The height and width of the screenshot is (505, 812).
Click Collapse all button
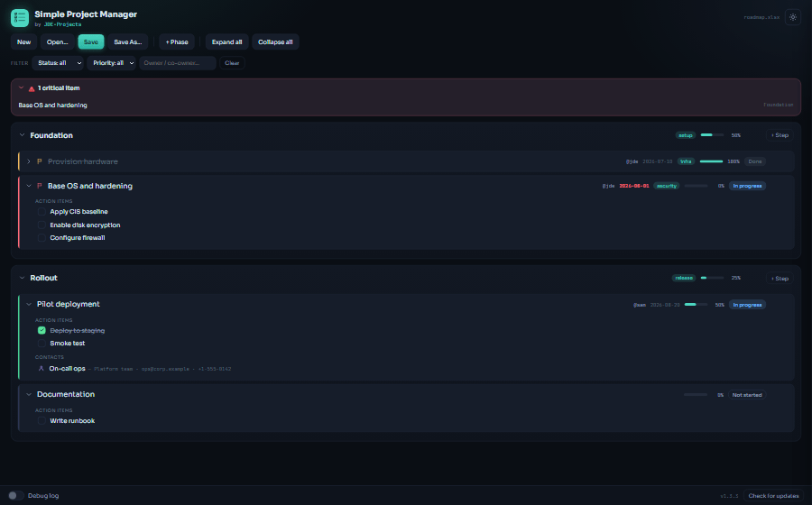coord(275,41)
